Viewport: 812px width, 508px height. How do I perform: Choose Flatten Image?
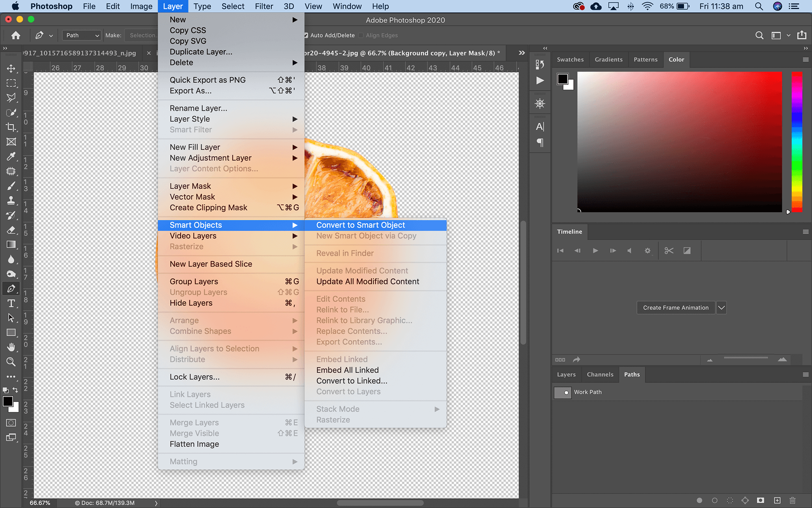point(231,444)
